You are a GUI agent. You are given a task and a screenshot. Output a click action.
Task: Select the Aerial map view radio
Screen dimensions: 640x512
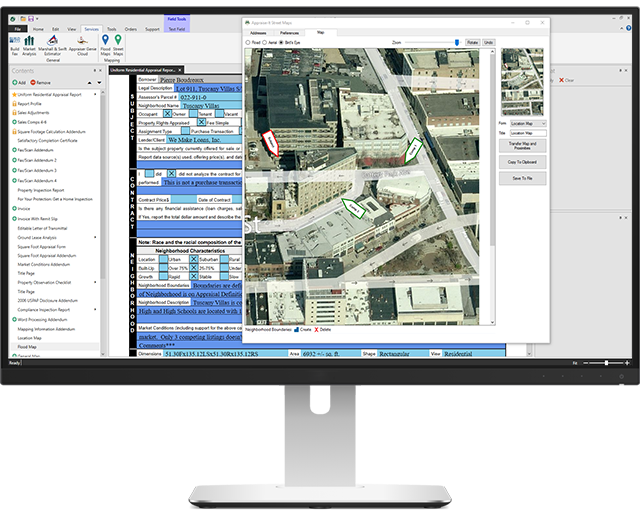(x=264, y=42)
